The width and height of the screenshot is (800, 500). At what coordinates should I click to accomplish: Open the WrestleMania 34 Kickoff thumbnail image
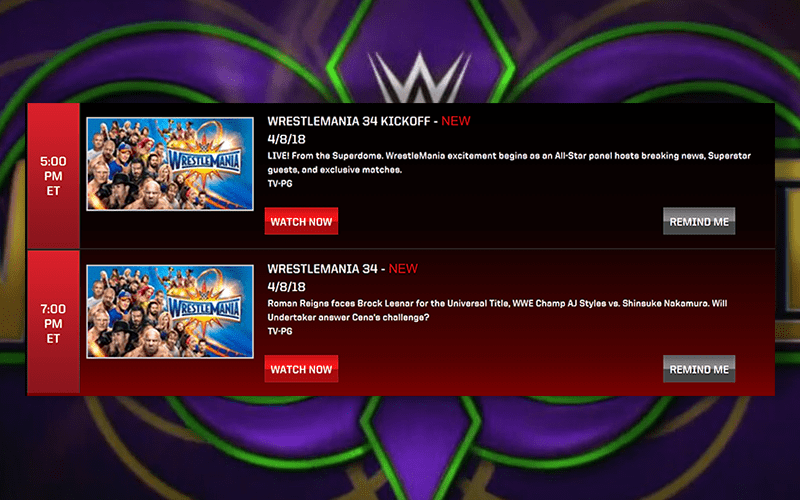coord(170,164)
